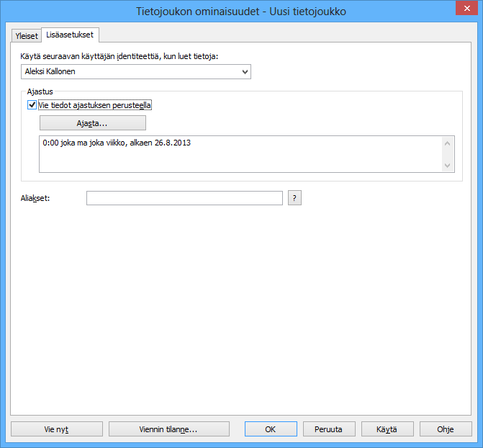Viewport: 483px width, 448px height.
Task: Open help with the ? button beside Aliakset
Action: coord(294,198)
